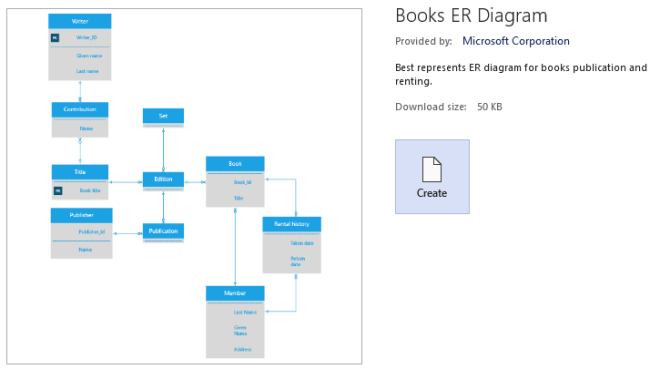
Task: Click the Book_Id attribute in Book entity
Action: click(x=243, y=182)
